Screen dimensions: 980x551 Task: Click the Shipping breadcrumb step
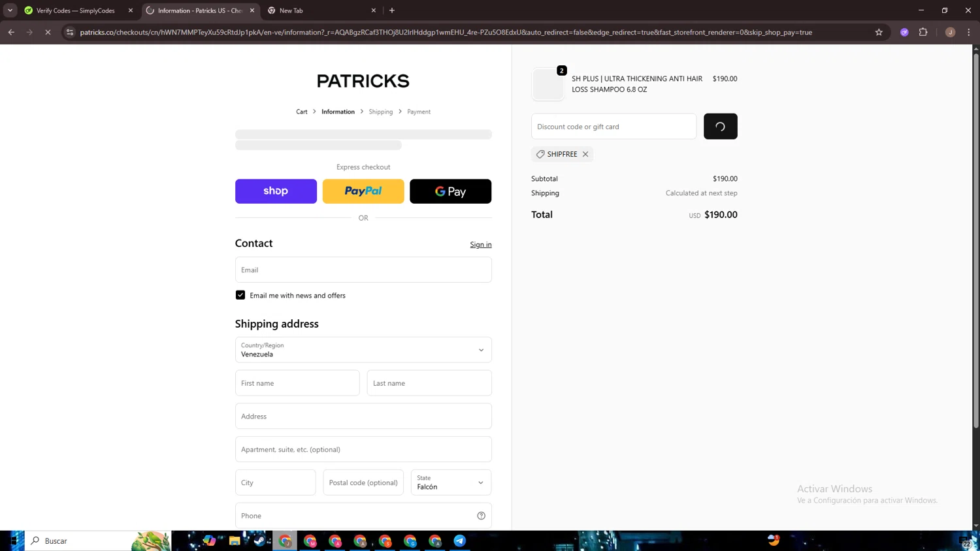pos(381,112)
